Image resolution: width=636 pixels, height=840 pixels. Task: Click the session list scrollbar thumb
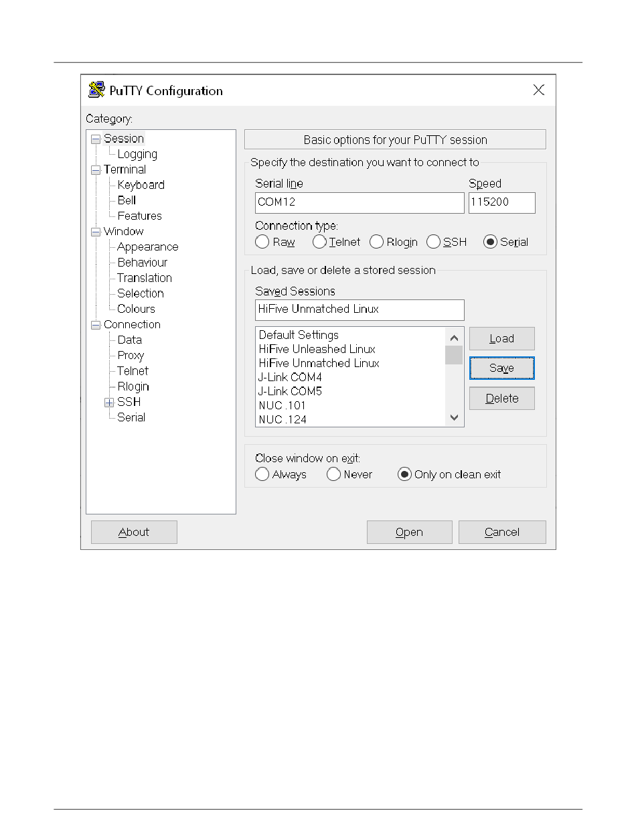(x=454, y=355)
